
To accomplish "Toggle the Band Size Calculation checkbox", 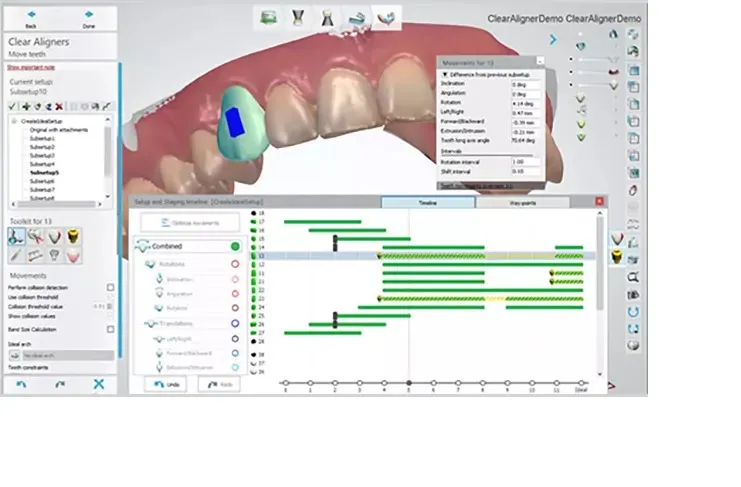I will pos(110,328).
